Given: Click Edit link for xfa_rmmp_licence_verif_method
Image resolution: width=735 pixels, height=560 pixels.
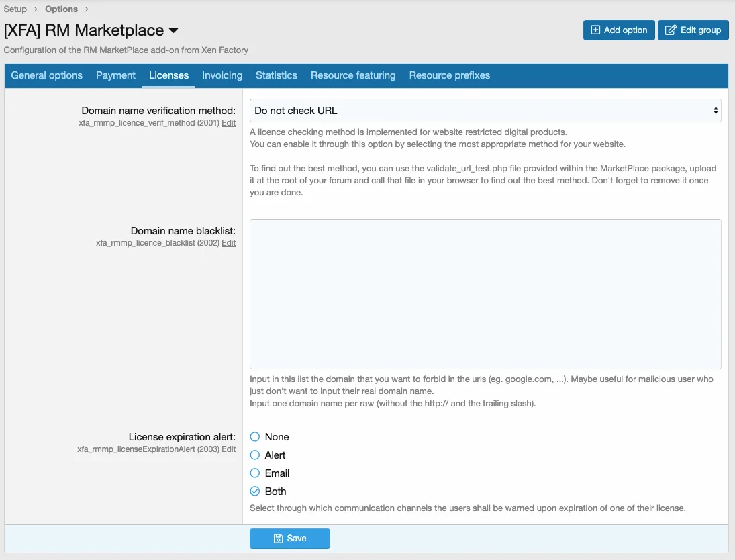Looking at the screenshot, I should click(x=229, y=124).
